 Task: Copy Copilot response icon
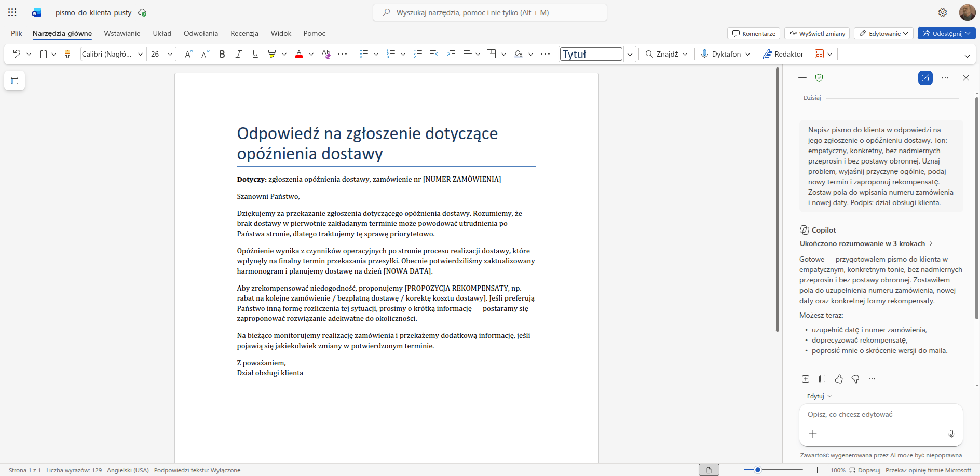(822, 379)
